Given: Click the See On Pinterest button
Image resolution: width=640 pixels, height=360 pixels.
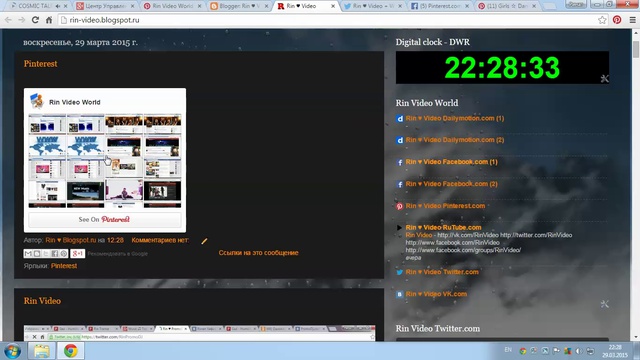Looking at the screenshot, I should [105, 220].
